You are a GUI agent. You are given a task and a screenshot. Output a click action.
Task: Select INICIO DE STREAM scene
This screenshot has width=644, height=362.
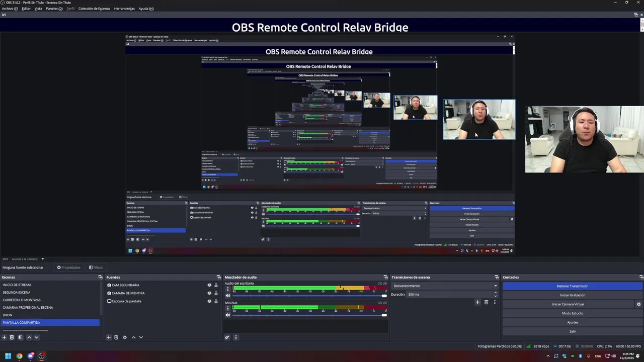coord(50,285)
